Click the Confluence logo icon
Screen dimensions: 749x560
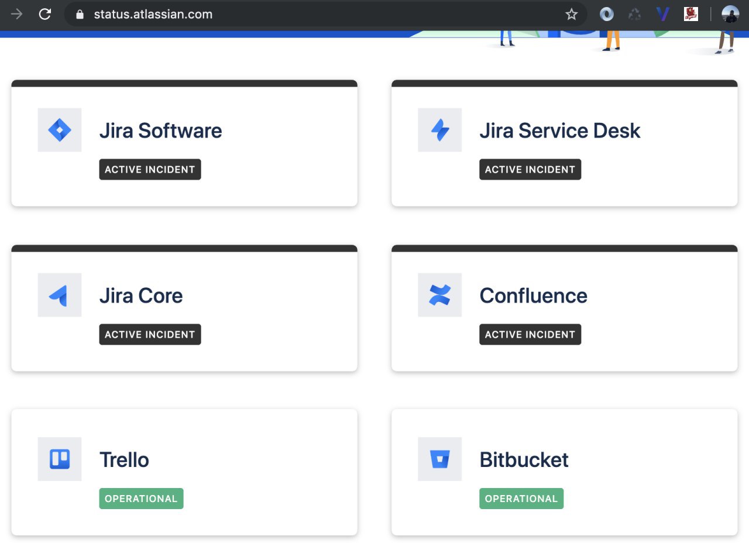tap(440, 295)
